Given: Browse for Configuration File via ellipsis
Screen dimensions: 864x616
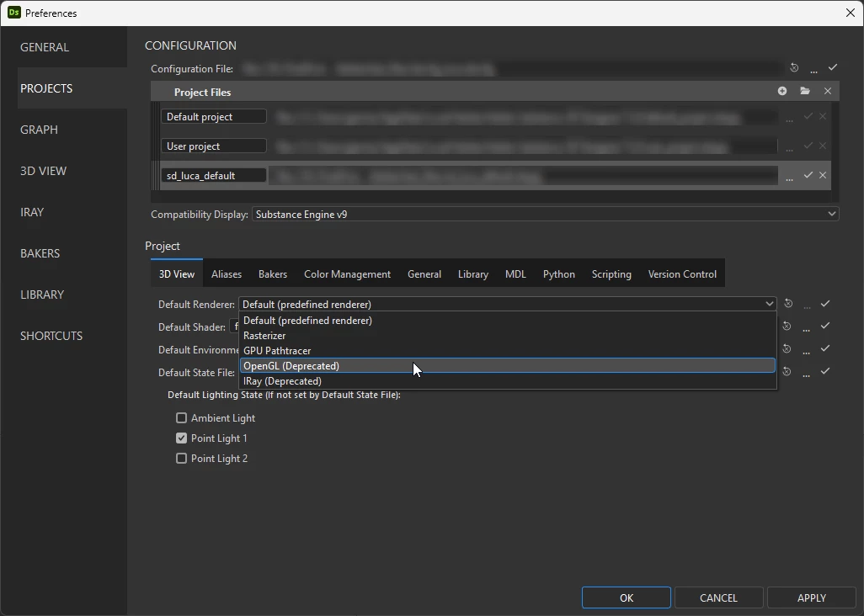Looking at the screenshot, I should tap(813, 70).
